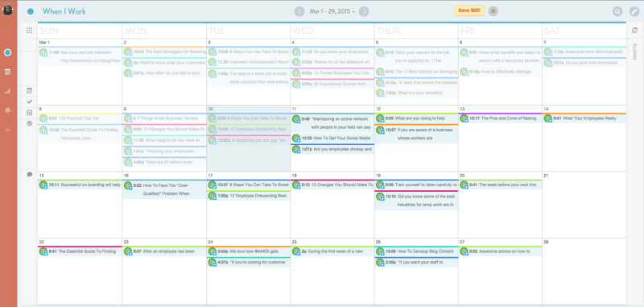This screenshot has height=307, width=644.
Task: Open the analytics bar chart icon
Action: (x=7, y=91)
